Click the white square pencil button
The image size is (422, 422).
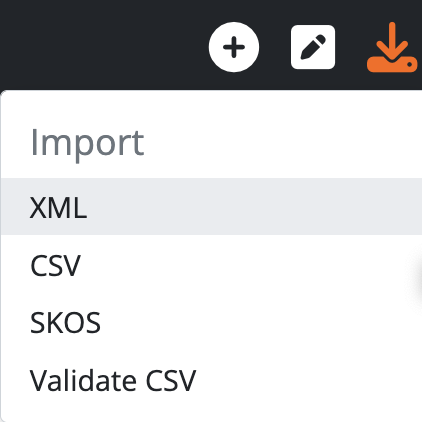pyautogui.click(x=313, y=47)
